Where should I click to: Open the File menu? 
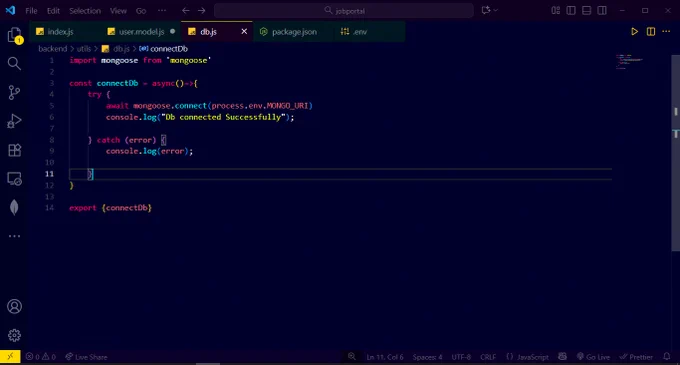click(31, 11)
